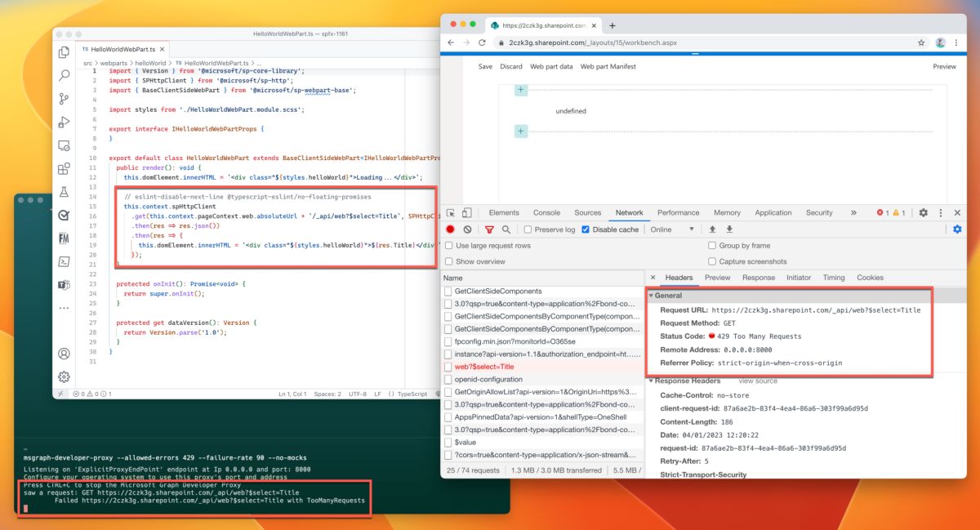Open Source Control in VS Code sidebar
980x530 pixels.
(x=64, y=99)
